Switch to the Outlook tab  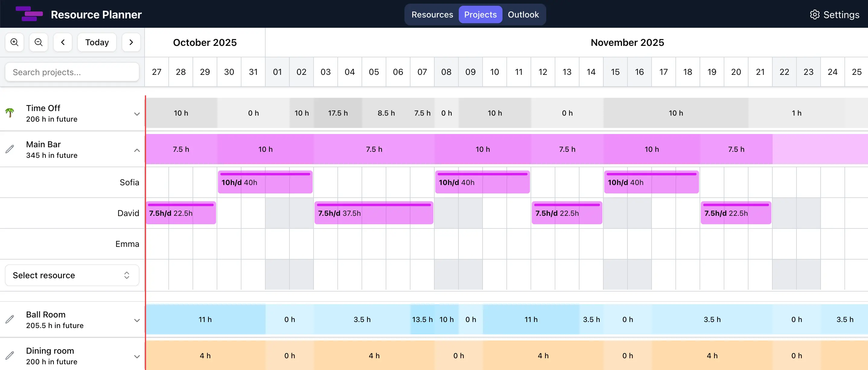coord(523,14)
